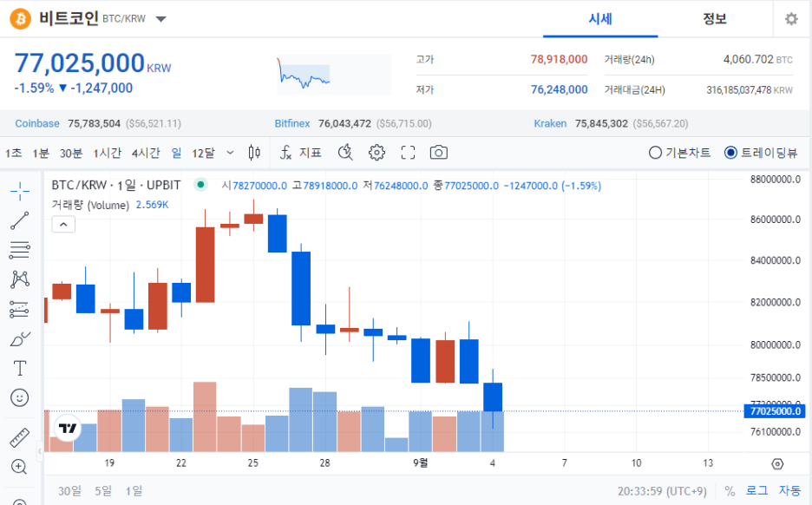Collapse the indicator legend arrow
Viewport: 812px width, 505px height.
[x=63, y=224]
